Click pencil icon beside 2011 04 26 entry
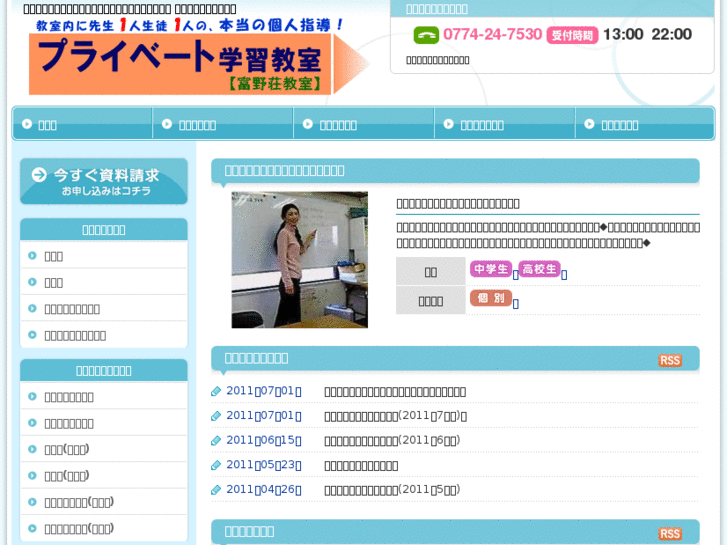 [216, 490]
